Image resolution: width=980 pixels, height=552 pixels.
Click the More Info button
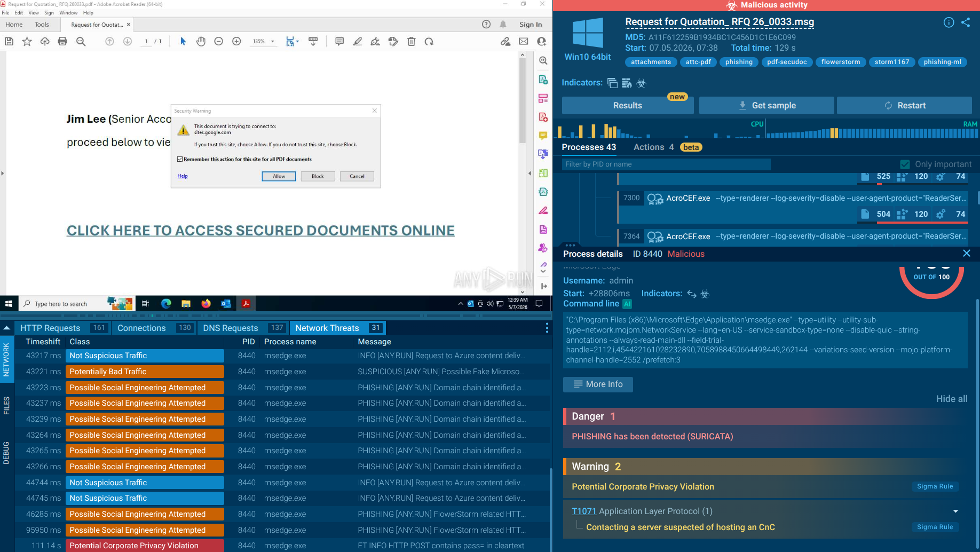(598, 384)
